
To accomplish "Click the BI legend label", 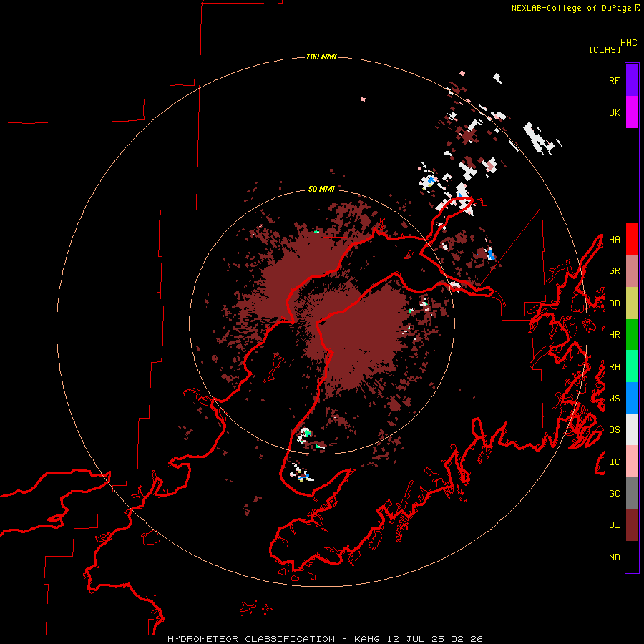I will pos(614,525).
